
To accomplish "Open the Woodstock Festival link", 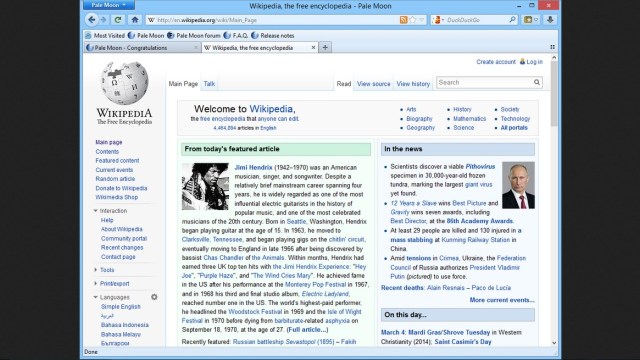I will coord(255,312).
